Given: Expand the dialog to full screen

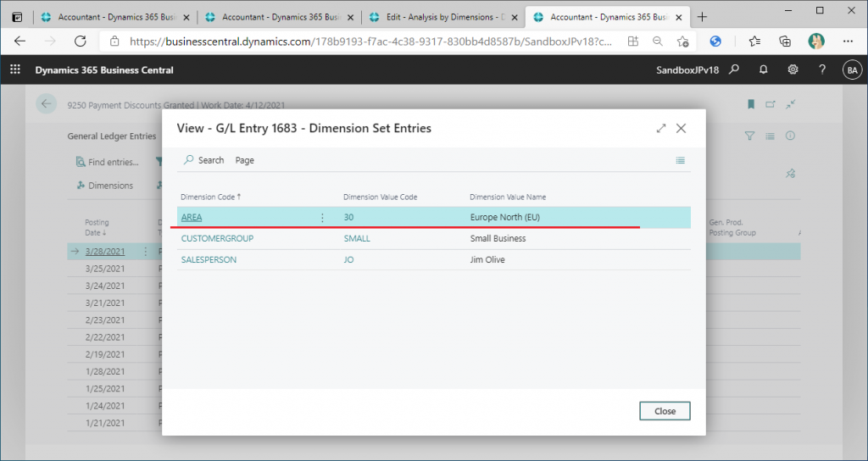Looking at the screenshot, I should (x=661, y=129).
